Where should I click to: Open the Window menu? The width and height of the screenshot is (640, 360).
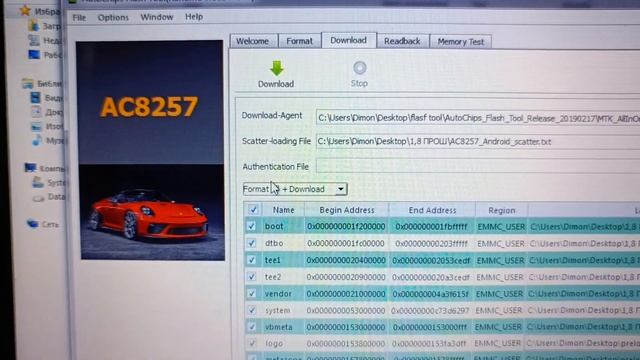[157, 17]
